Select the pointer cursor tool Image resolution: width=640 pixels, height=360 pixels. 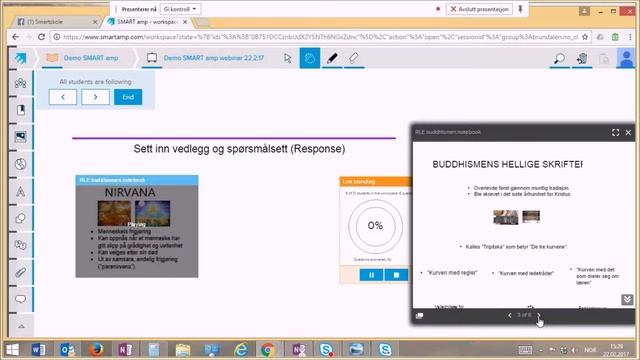(x=288, y=58)
